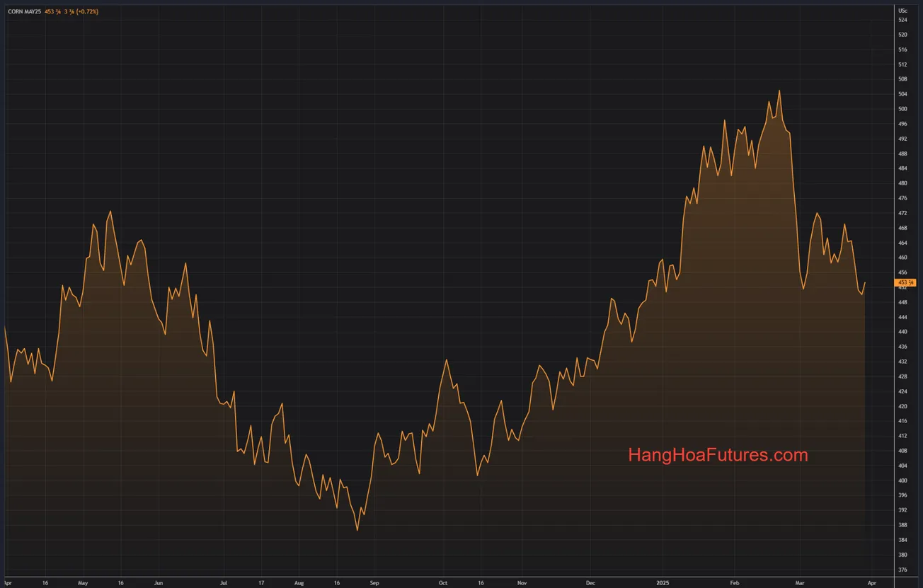Click the 453 3/8 price value in the legend
The width and height of the screenshot is (923, 588).
[x=53, y=11]
